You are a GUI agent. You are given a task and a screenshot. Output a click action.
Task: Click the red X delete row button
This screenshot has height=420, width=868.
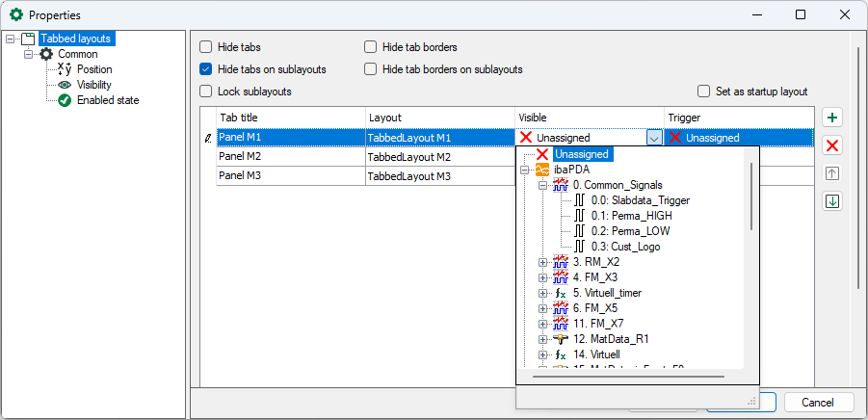pos(833,145)
